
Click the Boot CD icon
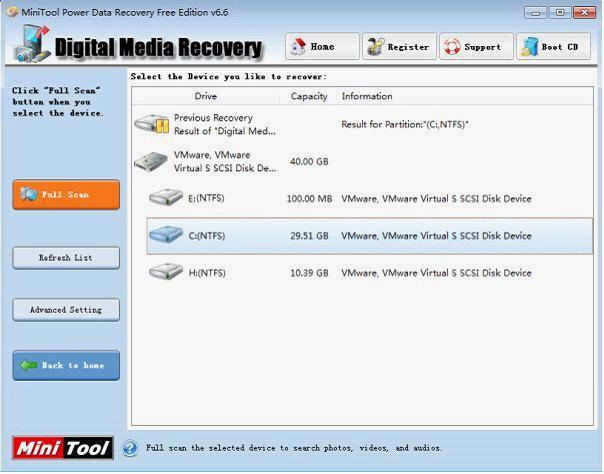coord(529,47)
